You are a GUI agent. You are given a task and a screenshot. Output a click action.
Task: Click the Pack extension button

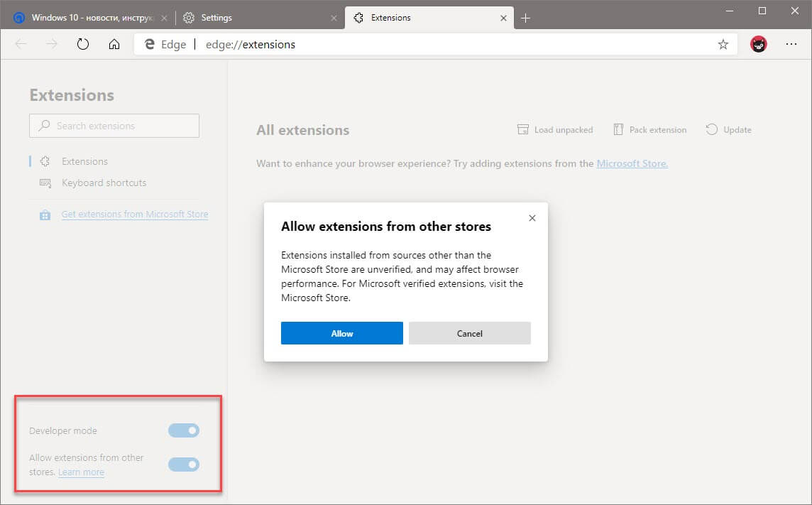click(x=650, y=129)
